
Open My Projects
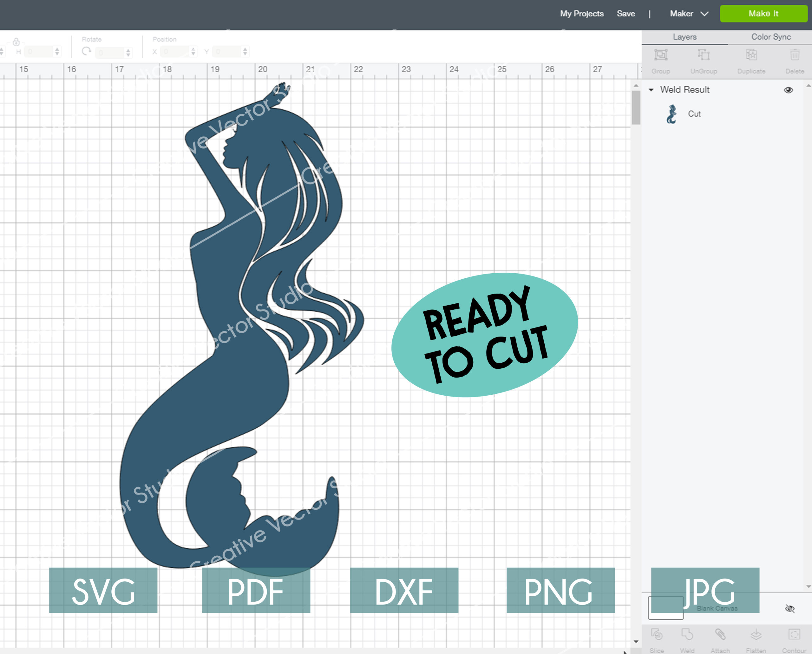582,14
